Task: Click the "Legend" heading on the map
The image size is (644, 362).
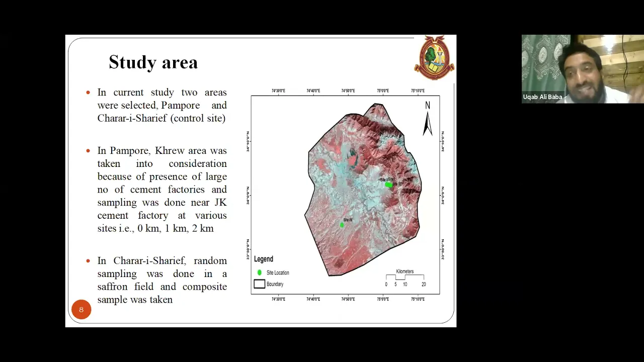Action: point(264,259)
